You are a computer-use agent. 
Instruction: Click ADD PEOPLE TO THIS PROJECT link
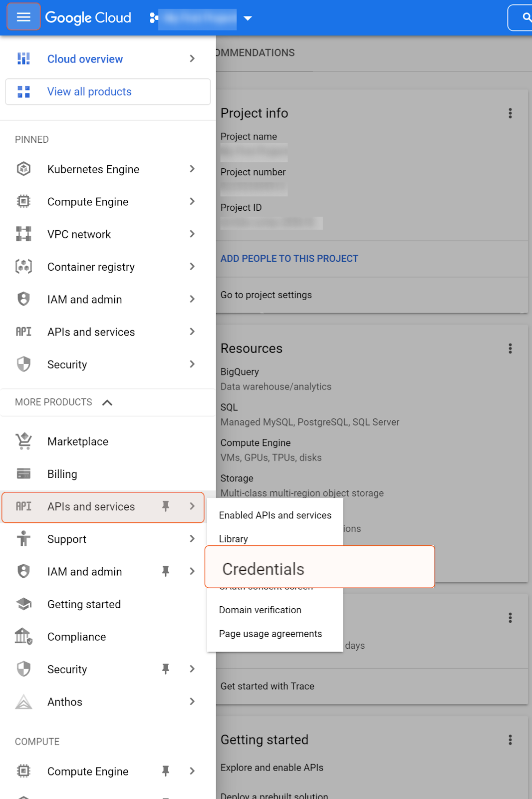coord(289,259)
